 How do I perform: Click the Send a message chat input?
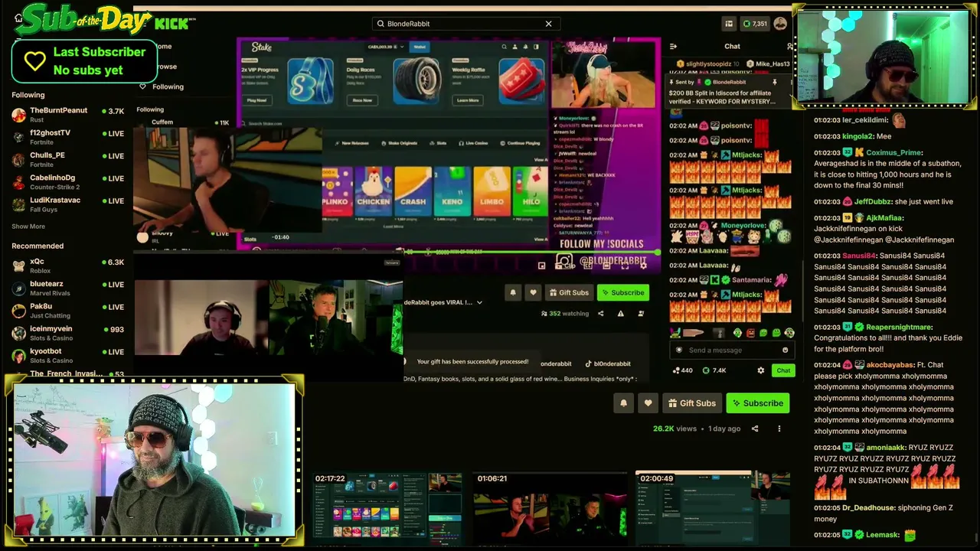(x=732, y=350)
